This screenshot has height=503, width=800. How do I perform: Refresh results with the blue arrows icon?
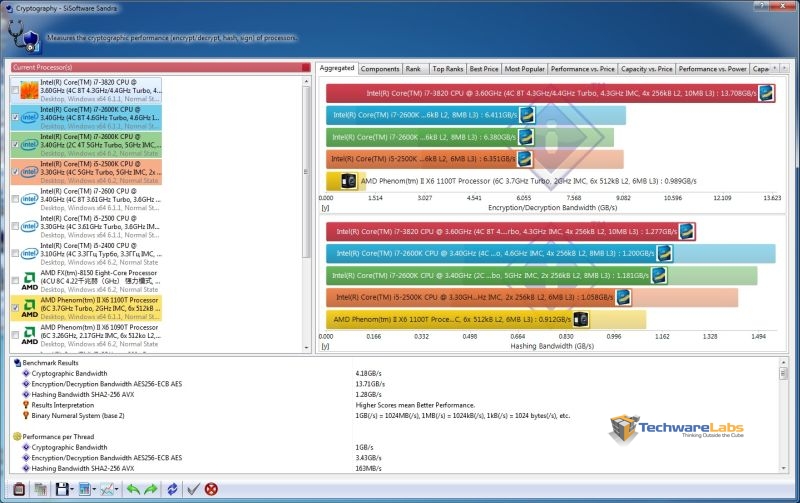pyautogui.click(x=172, y=489)
